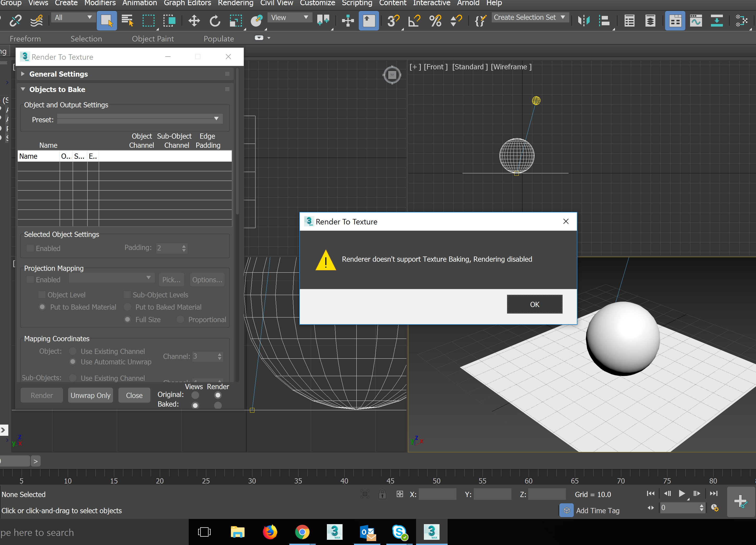This screenshot has width=756, height=545.
Task: Expand the General Settings rollout
Action: pyautogui.click(x=58, y=74)
